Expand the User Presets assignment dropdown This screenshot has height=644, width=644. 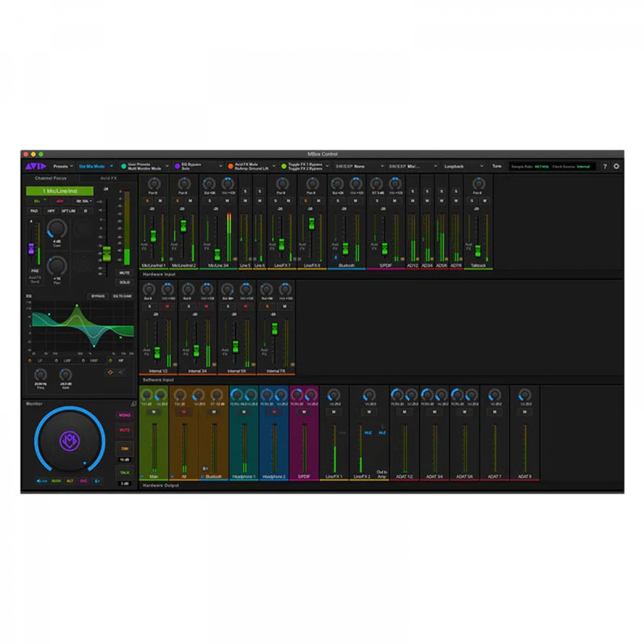click(x=167, y=166)
